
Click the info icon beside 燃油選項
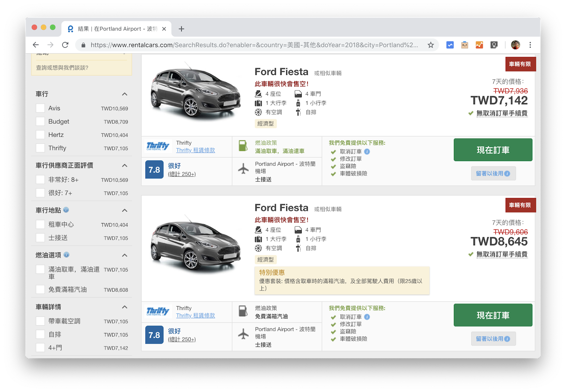[67, 255]
